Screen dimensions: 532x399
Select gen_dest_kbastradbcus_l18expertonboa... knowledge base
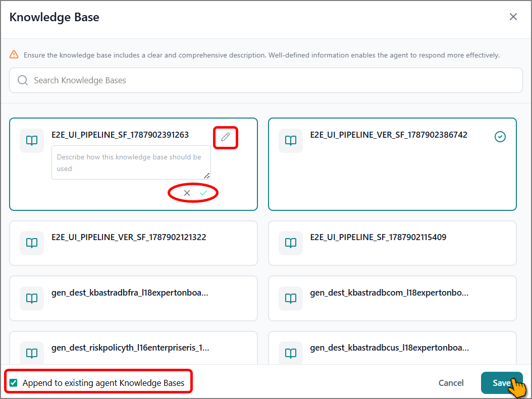[392, 348]
